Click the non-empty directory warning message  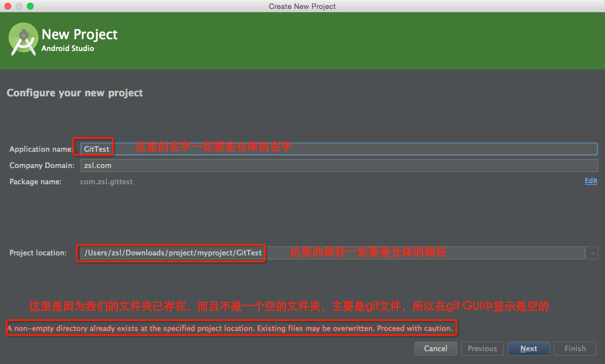[230, 329]
